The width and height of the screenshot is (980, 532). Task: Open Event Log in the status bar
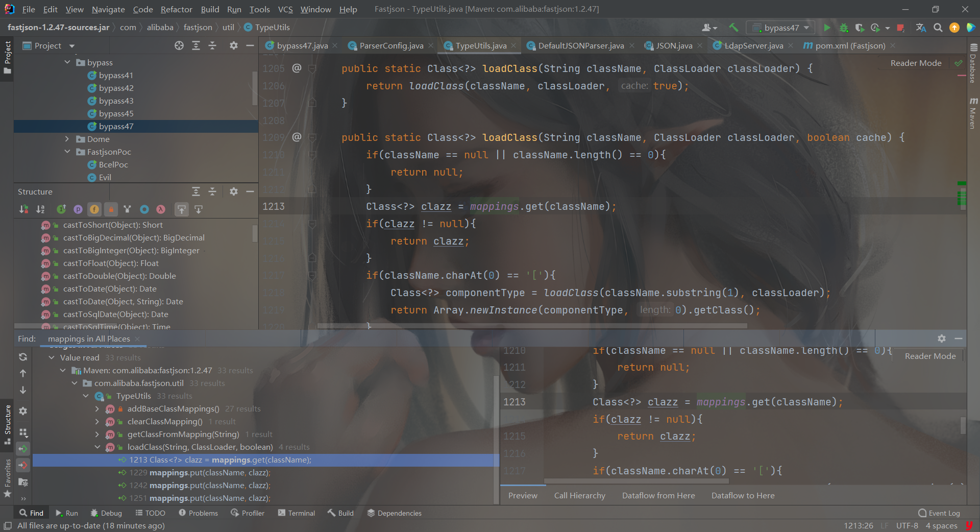pos(939,513)
